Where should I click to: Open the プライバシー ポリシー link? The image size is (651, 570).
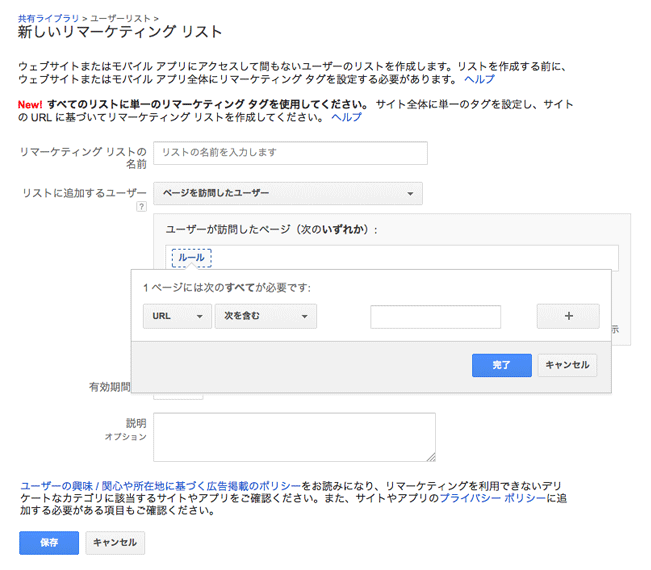coord(493,497)
